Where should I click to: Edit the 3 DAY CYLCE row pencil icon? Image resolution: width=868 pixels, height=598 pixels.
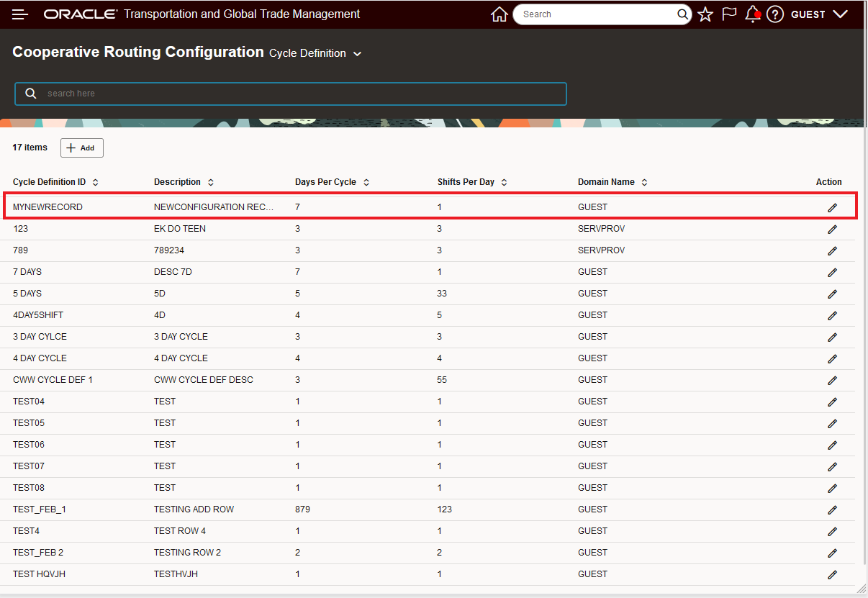click(833, 337)
